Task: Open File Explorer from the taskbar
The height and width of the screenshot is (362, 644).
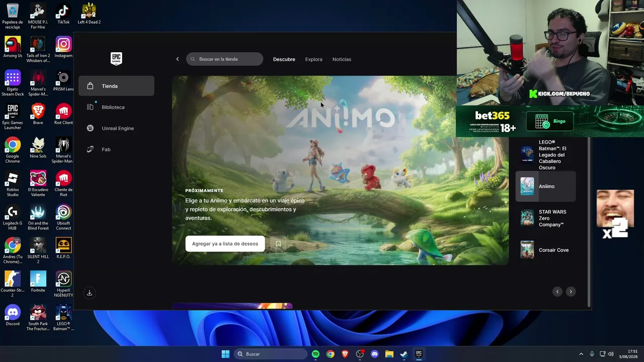Action: [389, 354]
